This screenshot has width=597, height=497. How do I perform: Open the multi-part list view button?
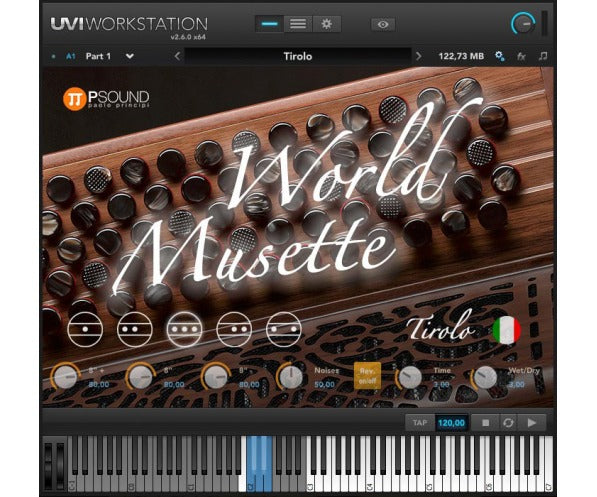tap(298, 24)
